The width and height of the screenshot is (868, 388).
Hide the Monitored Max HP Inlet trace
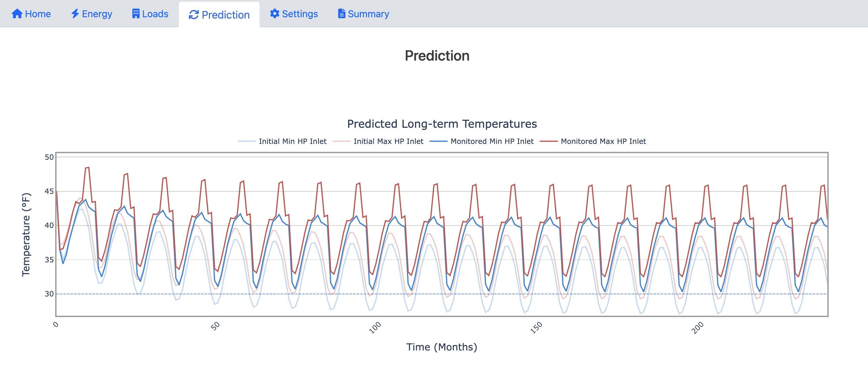[x=603, y=141]
